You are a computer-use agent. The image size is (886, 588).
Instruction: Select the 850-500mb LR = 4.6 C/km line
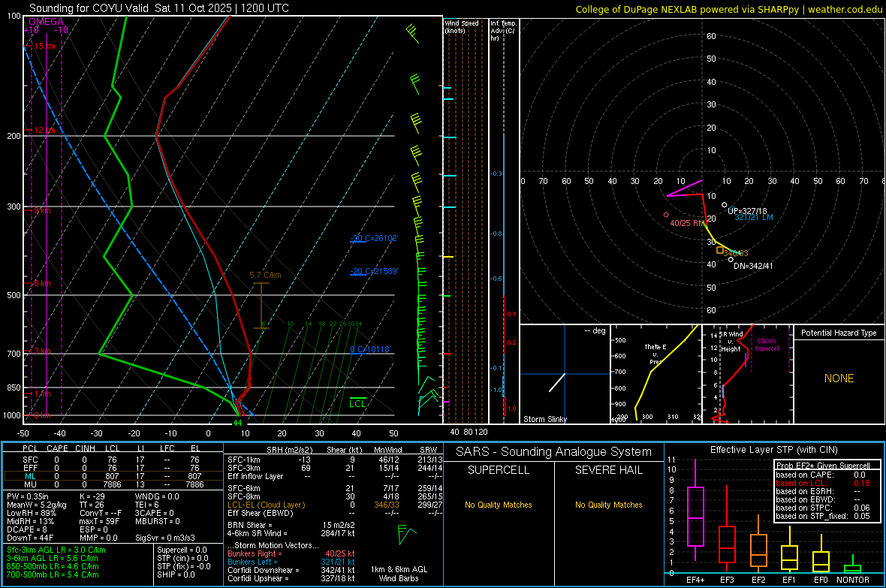(53, 566)
